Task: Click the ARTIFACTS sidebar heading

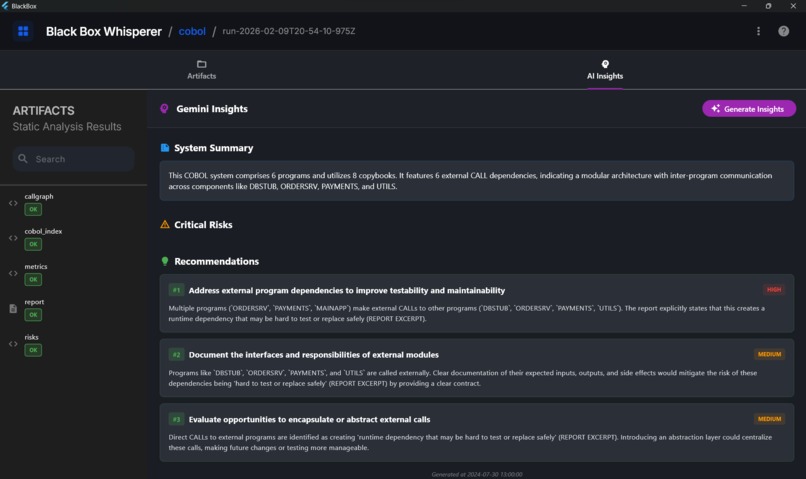Action: [x=43, y=110]
